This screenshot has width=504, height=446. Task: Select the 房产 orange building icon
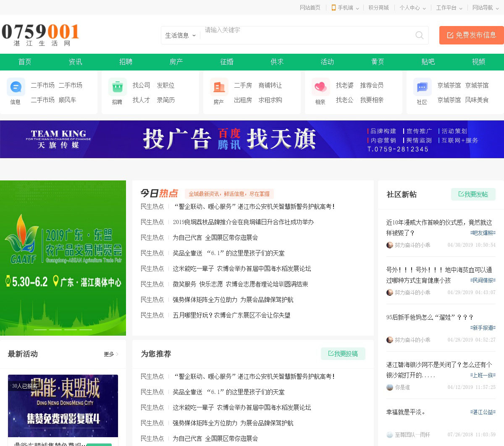(x=219, y=87)
